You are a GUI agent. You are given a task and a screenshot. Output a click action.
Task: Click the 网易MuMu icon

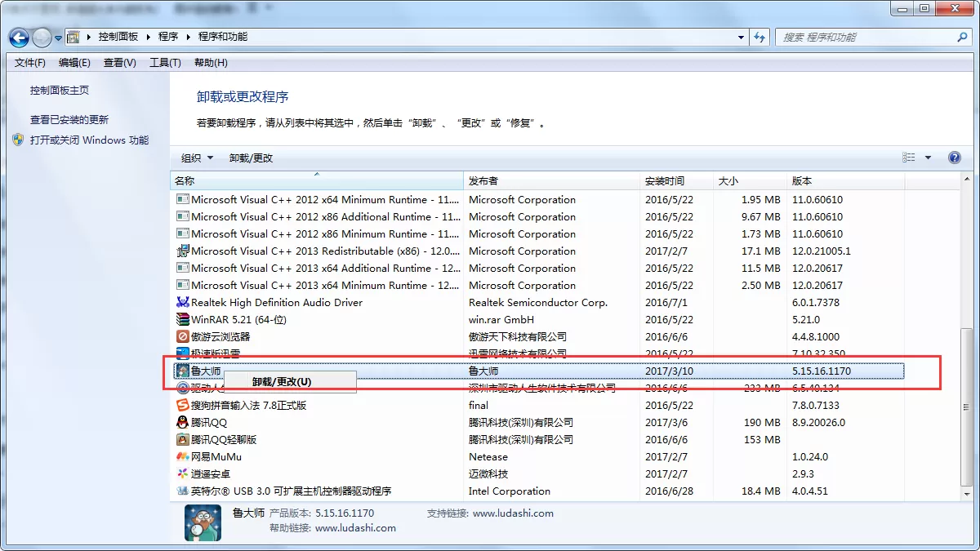pyautogui.click(x=183, y=457)
